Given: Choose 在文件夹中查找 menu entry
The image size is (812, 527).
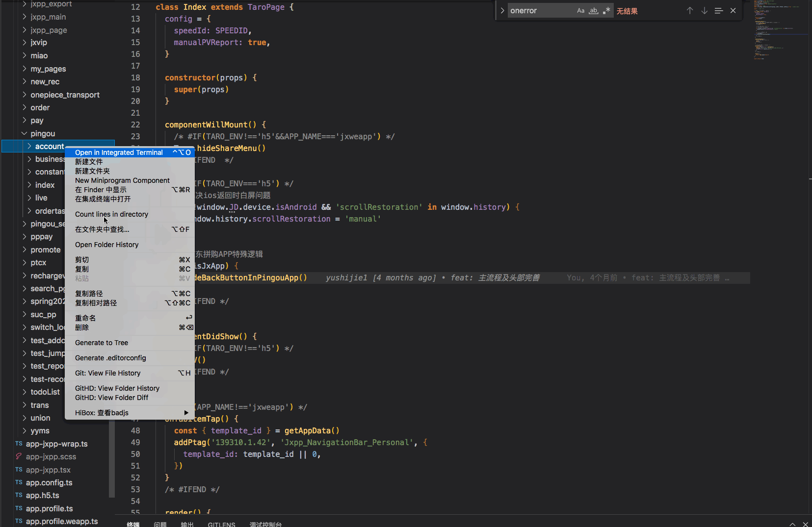Looking at the screenshot, I should click(x=130, y=229).
